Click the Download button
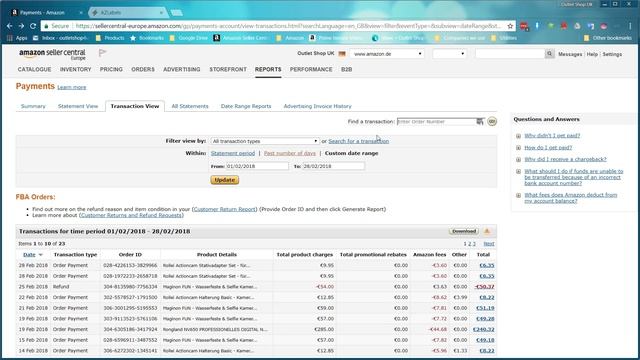 click(464, 231)
